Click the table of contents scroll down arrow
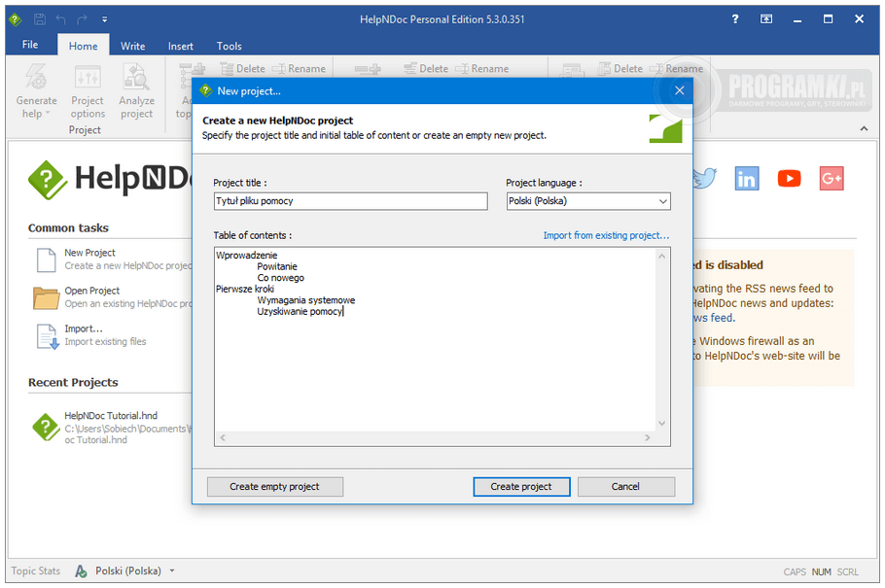Viewport: 885px width, 588px height. [x=662, y=423]
